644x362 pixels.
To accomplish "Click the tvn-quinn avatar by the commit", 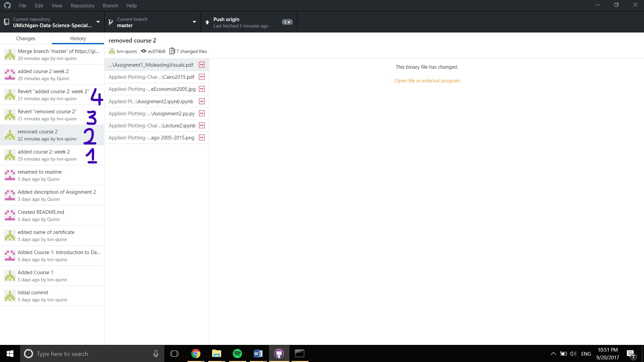I will (112, 51).
